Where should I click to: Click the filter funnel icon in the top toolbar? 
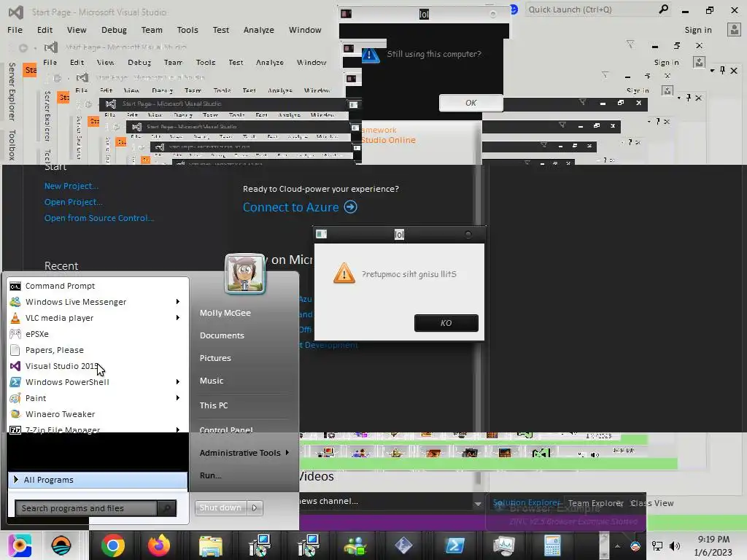pos(630,44)
